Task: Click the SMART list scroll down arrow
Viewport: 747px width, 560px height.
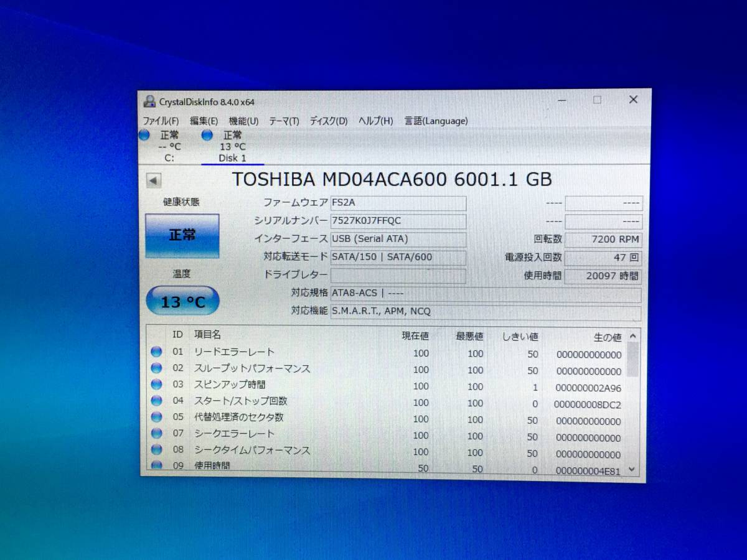Action: pyautogui.click(x=632, y=469)
